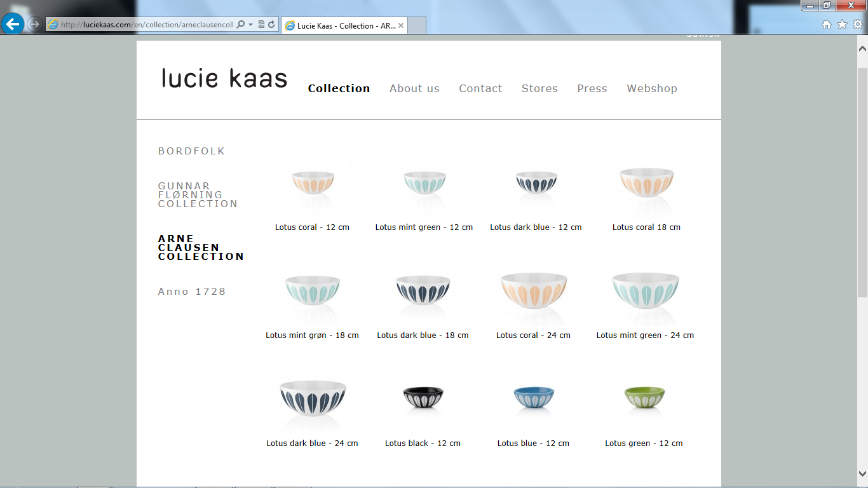Open the Tools gear menu

coord(857,25)
